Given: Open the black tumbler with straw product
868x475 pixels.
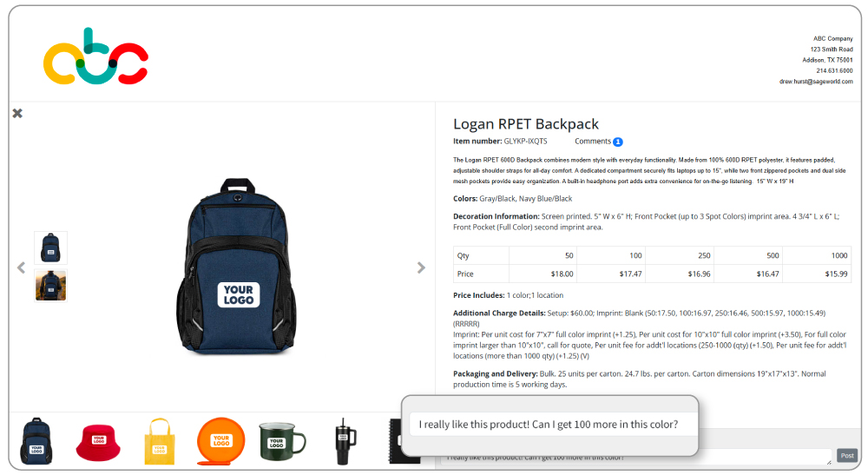Looking at the screenshot, I should [x=345, y=441].
